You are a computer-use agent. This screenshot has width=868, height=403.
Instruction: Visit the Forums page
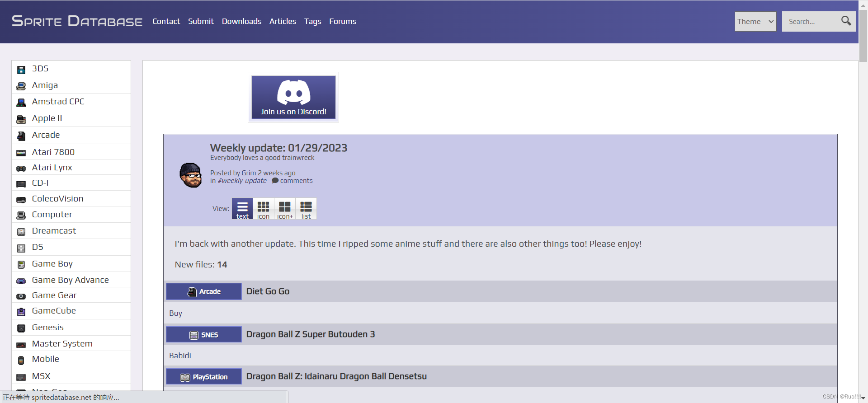(343, 21)
